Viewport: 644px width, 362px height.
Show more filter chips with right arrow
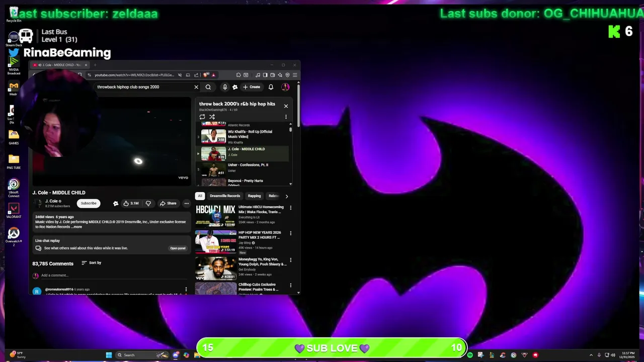tap(287, 196)
